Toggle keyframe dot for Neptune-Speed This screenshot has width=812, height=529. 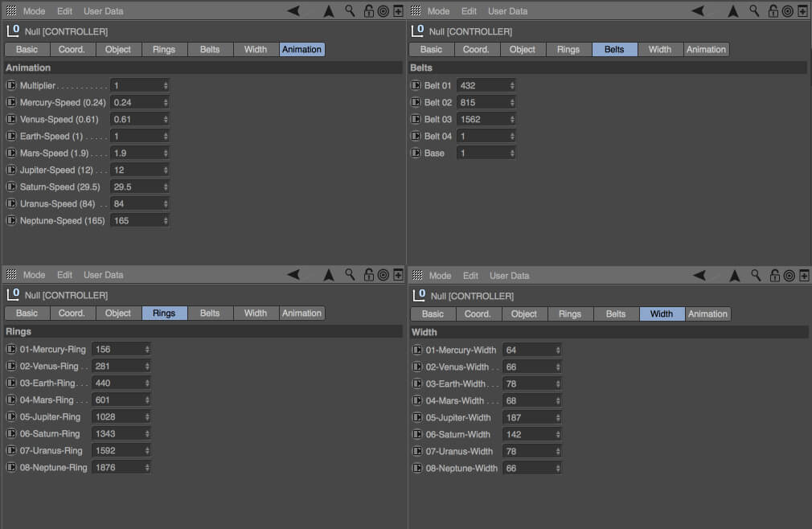11,220
